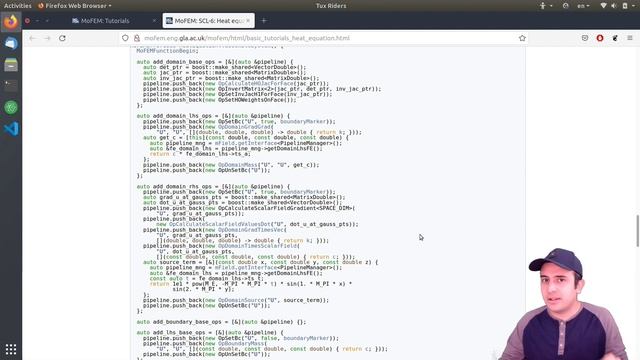Click the 'auto add_domain_lhs_ops' code line
The height and width of the screenshot is (360, 640).
[x=213, y=116]
